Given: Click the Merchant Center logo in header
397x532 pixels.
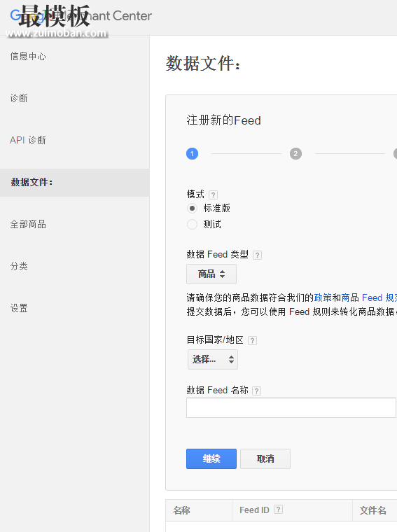Looking at the screenshot, I should click(x=81, y=15).
